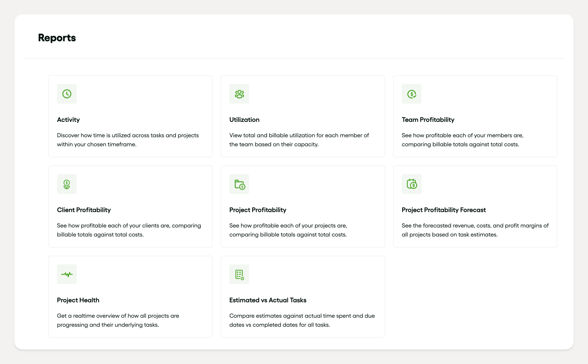Click the Activity card description text
The image size is (588, 364).
[x=128, y=140]
